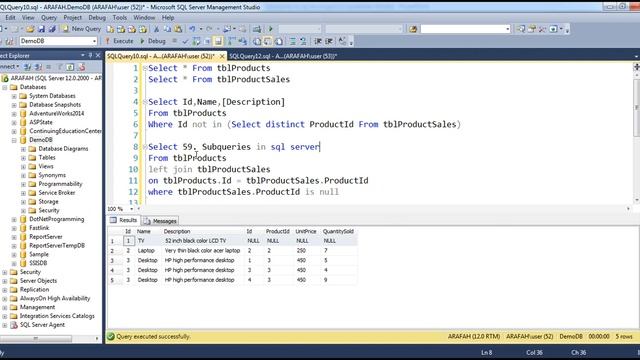Open the Help menu
The image size is (640, 360).
pyautogui.click(x=168, y=18)
